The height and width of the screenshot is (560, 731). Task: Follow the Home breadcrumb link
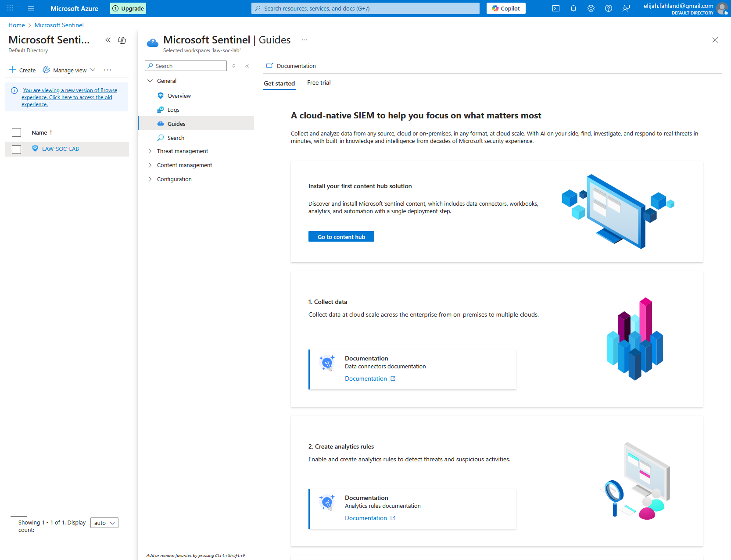[17, 25]
